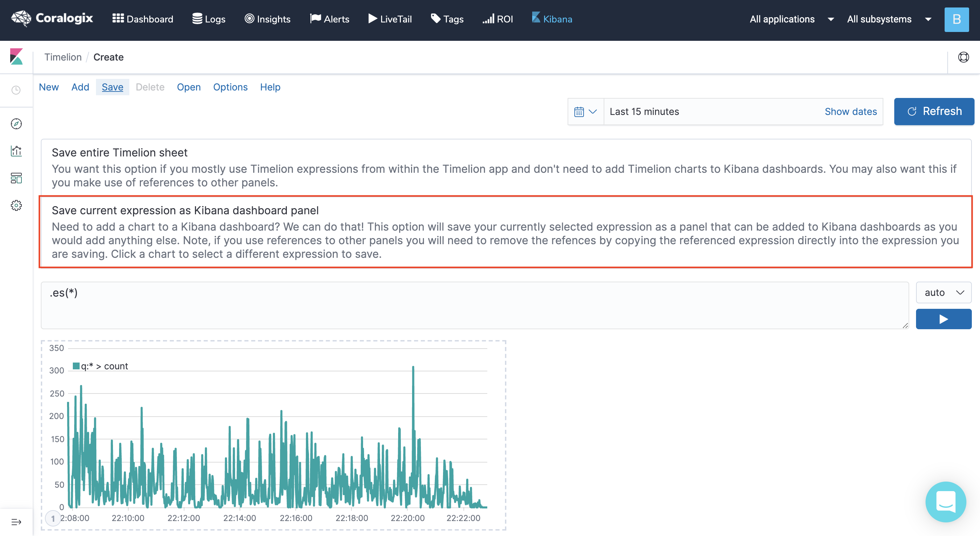Click Options in Timelion menu
This screenshot has width=980, height=536.
[x=230, y=87]
